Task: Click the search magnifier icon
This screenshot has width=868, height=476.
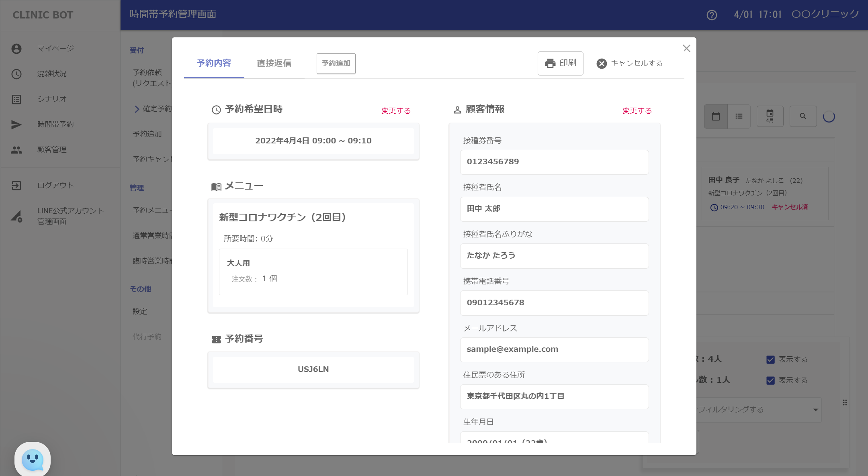Action: [x=803, y=116]
